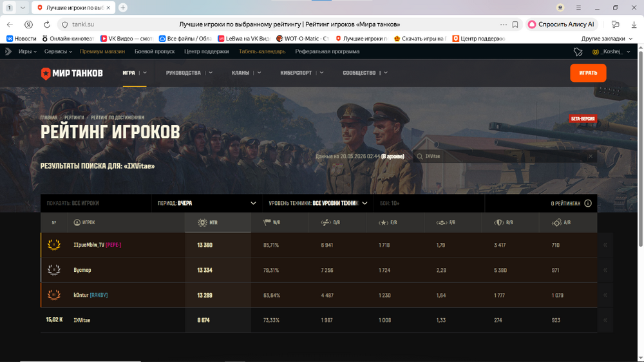Screen dimensions: 644x362
Task: Reload the page with refresh icon
Action: tap(47, 24)
